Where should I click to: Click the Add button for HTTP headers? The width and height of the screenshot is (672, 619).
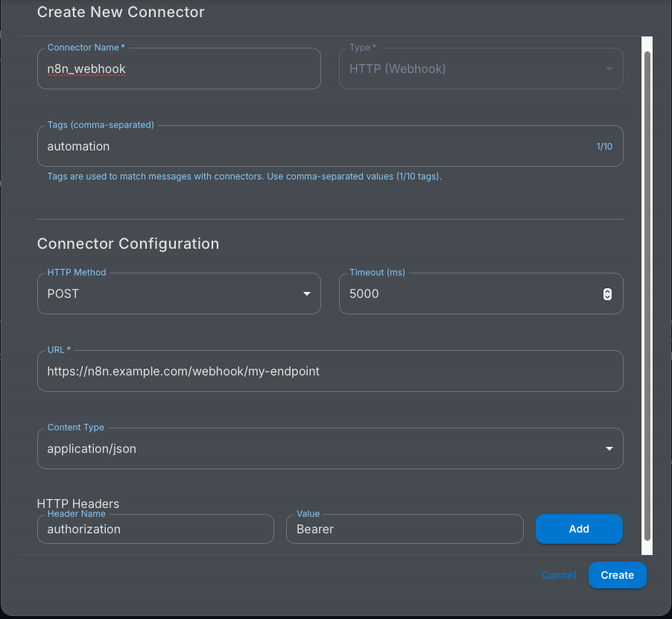tap(579, 529)
